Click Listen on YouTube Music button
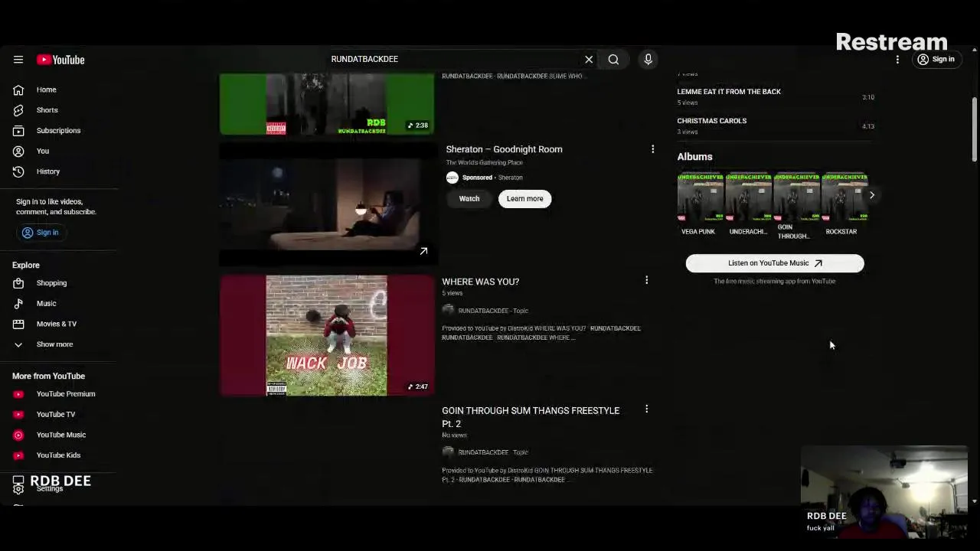This screenshot has width=980, height=551. 775,263
